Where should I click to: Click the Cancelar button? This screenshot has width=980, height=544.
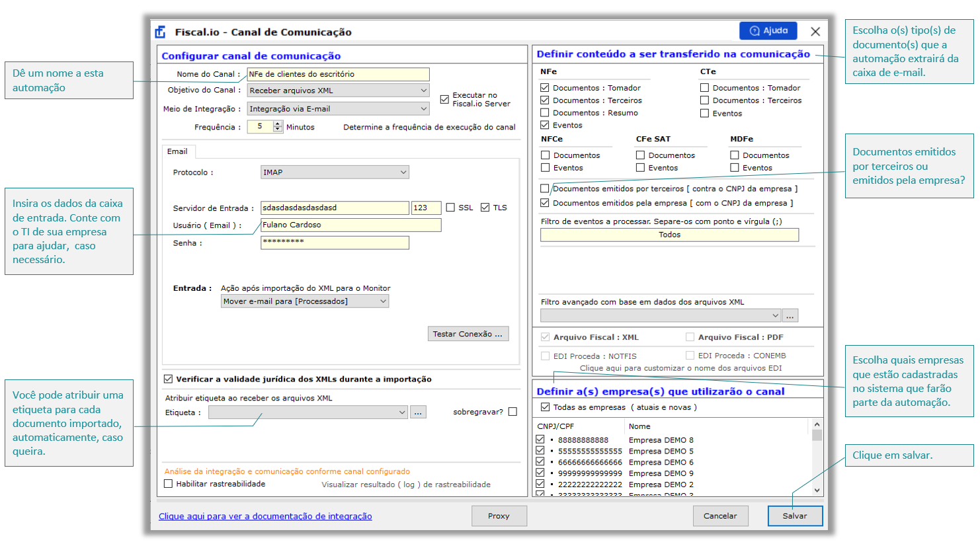coord(720,516)
